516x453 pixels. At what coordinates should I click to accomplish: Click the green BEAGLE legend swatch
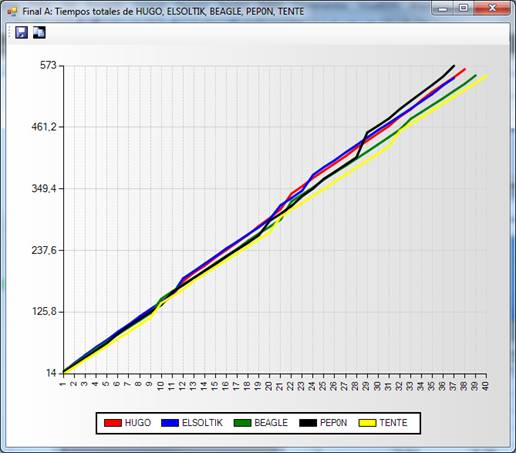click(242, 423)
